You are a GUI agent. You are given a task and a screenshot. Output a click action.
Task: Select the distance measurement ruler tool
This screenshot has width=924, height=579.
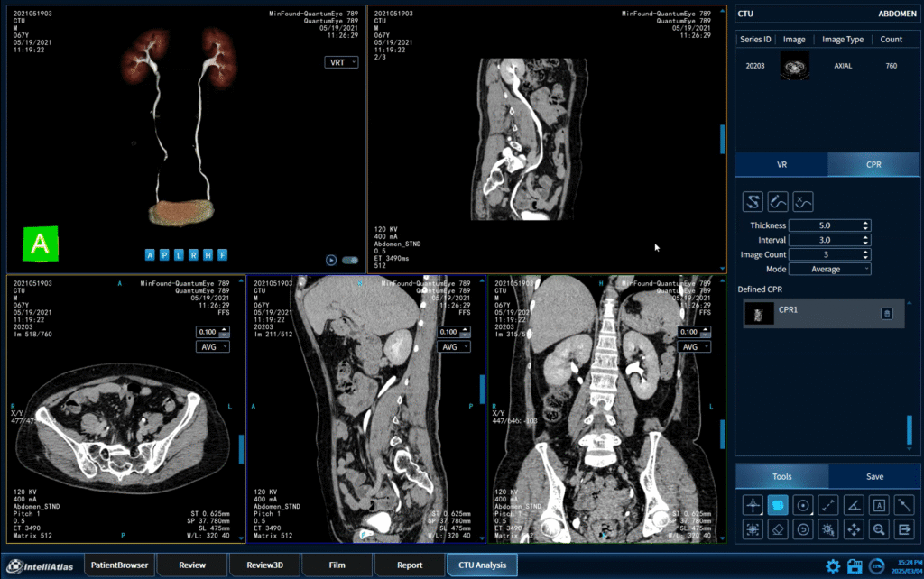828,505
